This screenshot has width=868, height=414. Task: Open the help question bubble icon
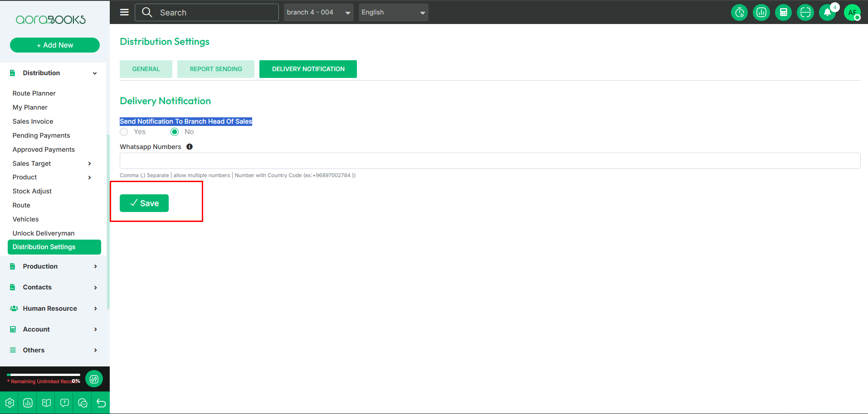click(64, 403)
